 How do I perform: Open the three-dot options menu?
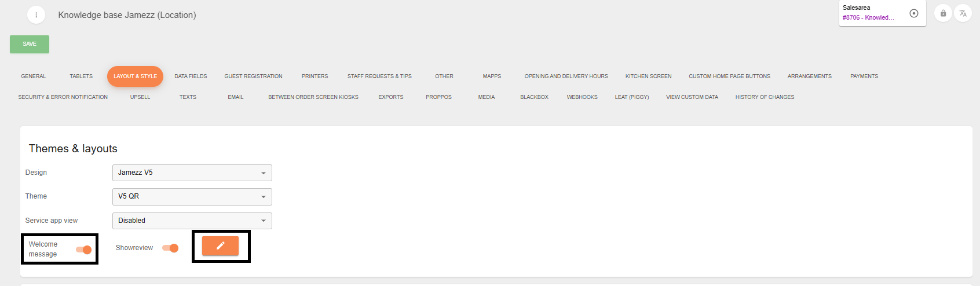[x=36, y=15]
